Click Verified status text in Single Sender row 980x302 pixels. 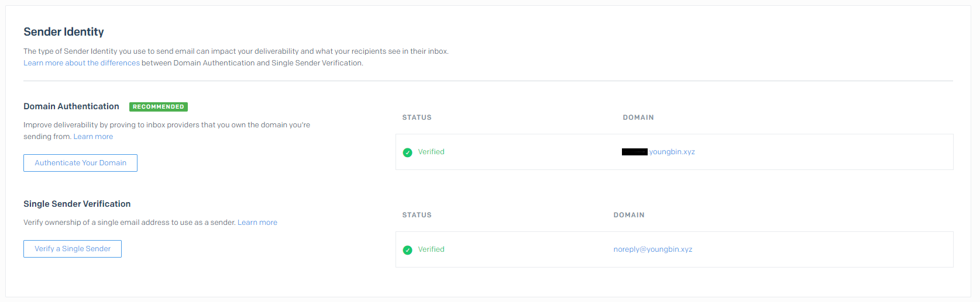(x=431, y=249)
